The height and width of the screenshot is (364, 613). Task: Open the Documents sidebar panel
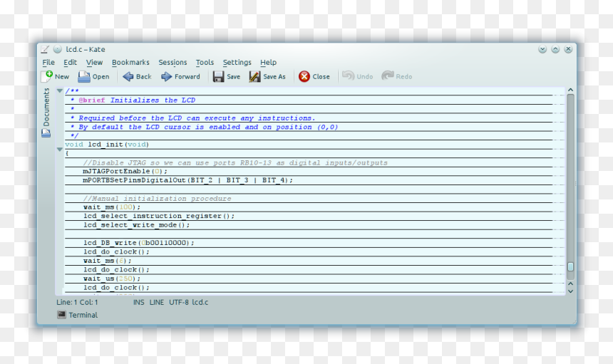coord(46,113)
